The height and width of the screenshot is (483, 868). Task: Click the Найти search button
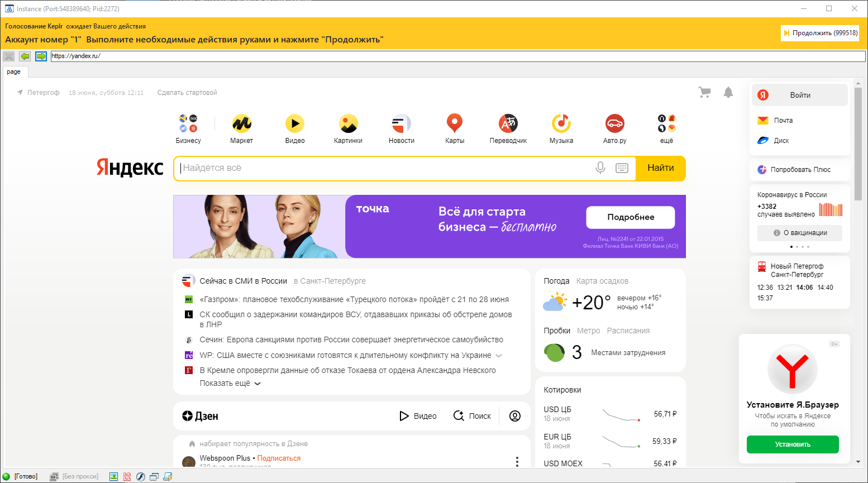[661, 168]
